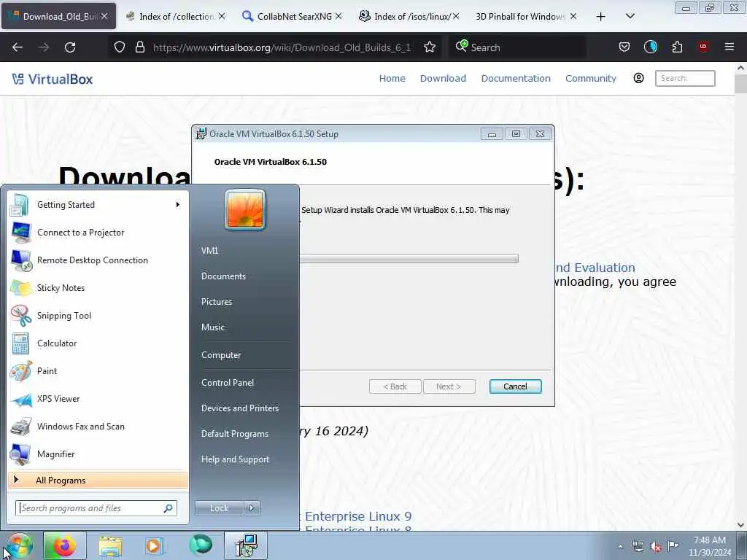This screenshot has width=747, height=560.
Task: Open Computer from Start menu
Action: [x=221, y=355]
